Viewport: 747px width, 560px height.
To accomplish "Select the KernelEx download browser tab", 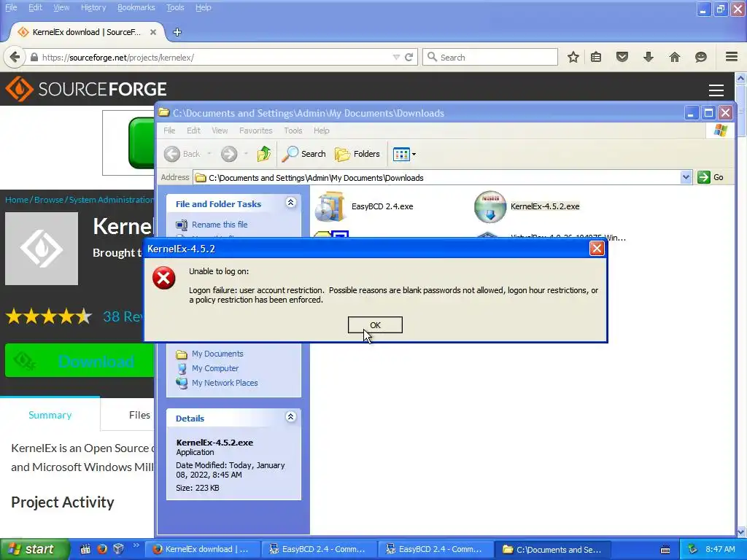I will (x=87, y=32).
